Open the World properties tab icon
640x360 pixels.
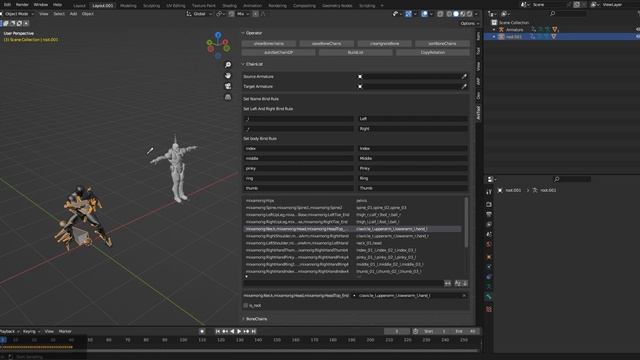tap(489, 244)
